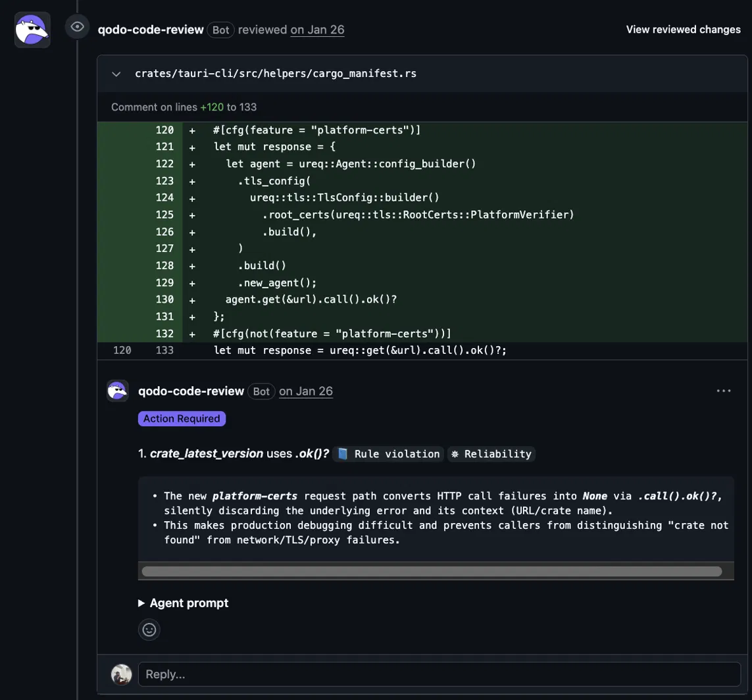Click line number 120 in added code
Viewport: 752px width, 700px height.
164,130
